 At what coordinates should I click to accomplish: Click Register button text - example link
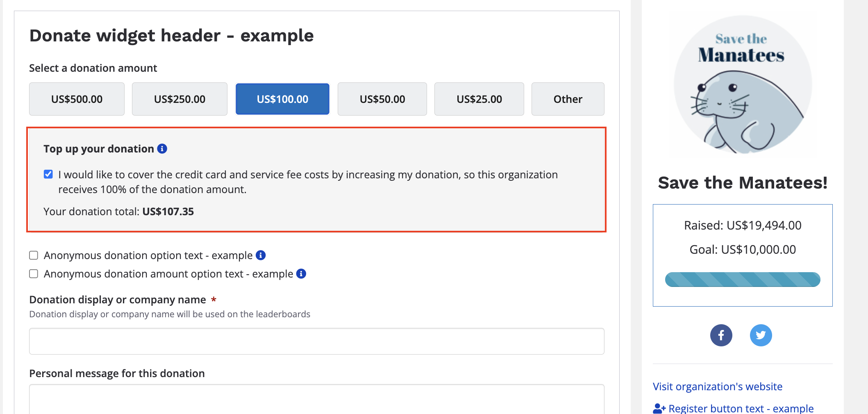pyautogui.click(x=741, y=408)
